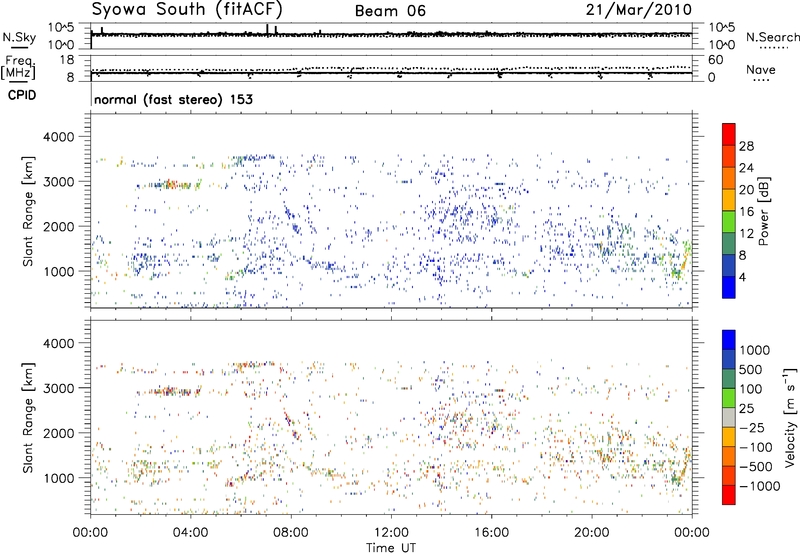Click the 'Nave' legend label

pyautogui.click(x=760, y=70)
